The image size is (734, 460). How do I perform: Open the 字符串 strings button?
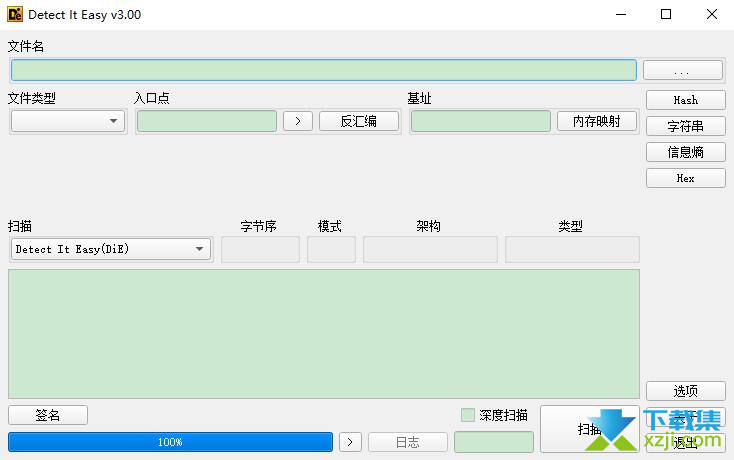click(686, 126)
